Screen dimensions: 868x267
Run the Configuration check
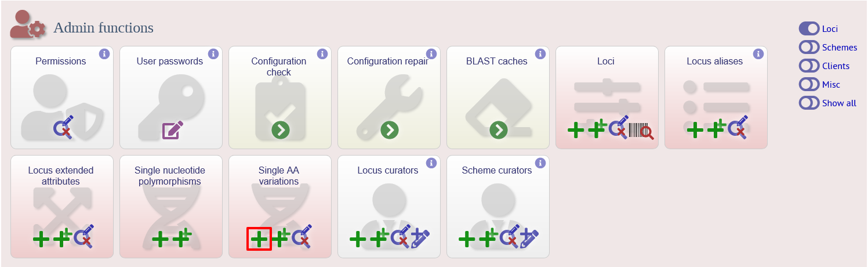click(x=281, y=130)
